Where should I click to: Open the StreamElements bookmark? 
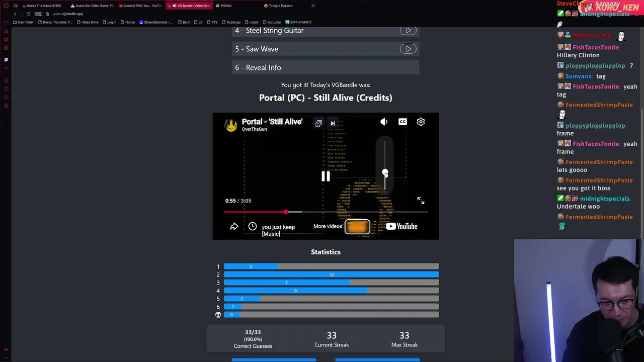(x=155, y=22)
